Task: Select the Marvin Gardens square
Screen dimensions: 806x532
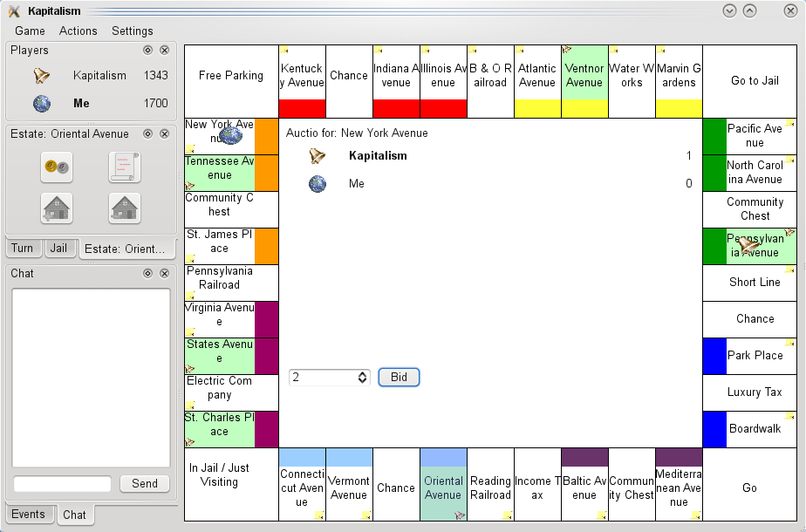Action: pyautogui.click(x=679, y=81)
